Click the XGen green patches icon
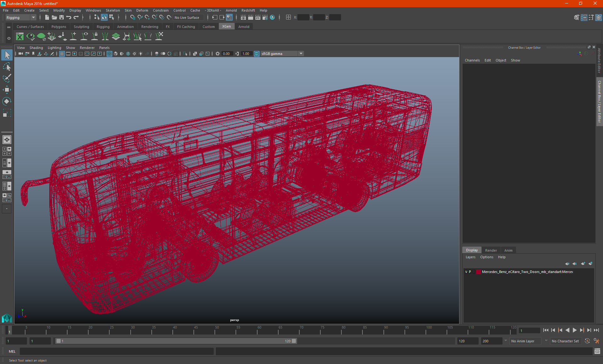 click(116, 36)
